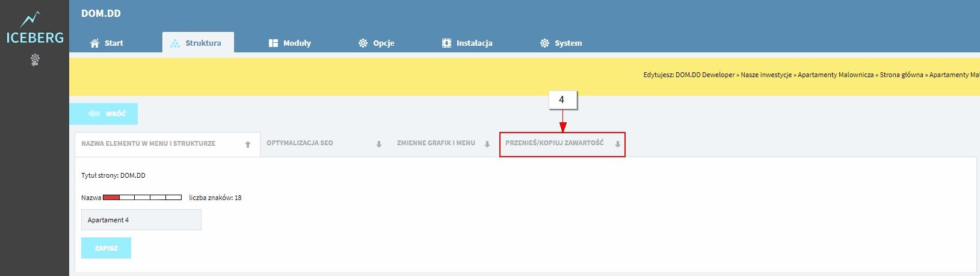The height and width of the screenshot is (276, 980).
Task: Select Nazwa elementu w menu i strukturze section
Action: 167,144
